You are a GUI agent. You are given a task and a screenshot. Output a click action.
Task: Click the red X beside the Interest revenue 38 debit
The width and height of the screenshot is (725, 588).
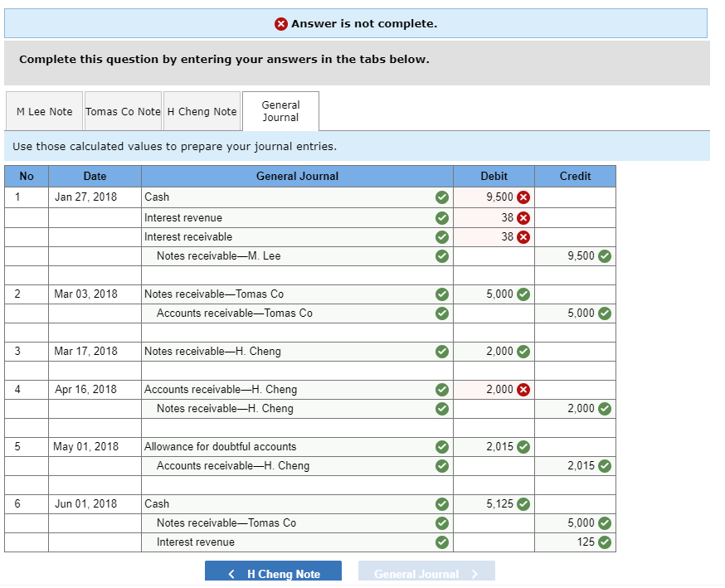coord(523,218)
